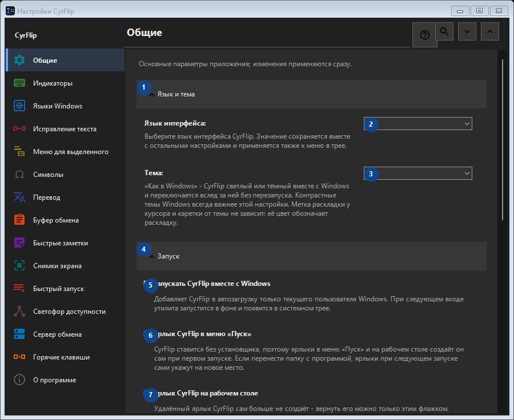Select the omega icon for Символы
Image resolution: width=514 pixels, height=420 pixels.
point(19,174)
